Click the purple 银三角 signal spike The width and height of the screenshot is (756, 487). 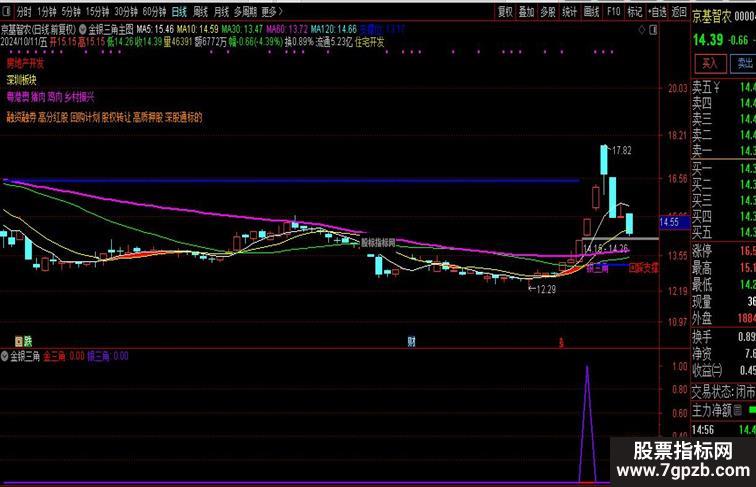(x=587, y=424)
